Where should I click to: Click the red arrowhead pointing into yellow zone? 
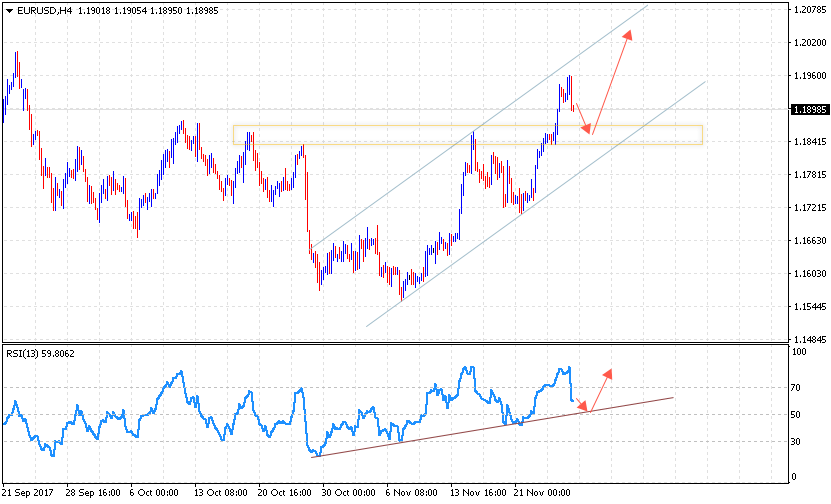589,128
